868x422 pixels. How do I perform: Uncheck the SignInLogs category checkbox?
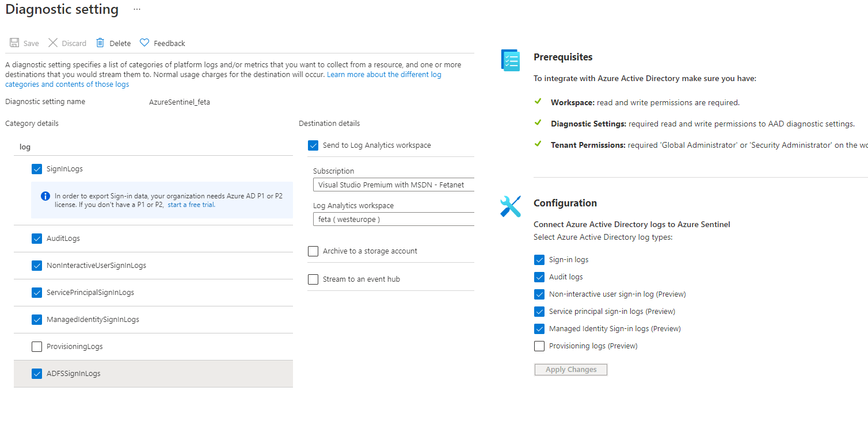point(37,169)
